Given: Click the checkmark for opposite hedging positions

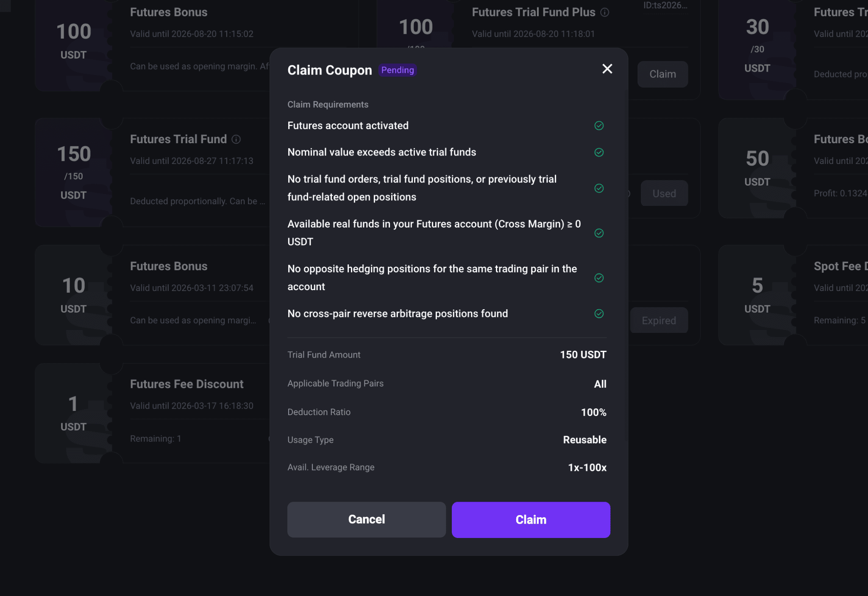Looking at the screenshot, I should (x=599, y=278).
